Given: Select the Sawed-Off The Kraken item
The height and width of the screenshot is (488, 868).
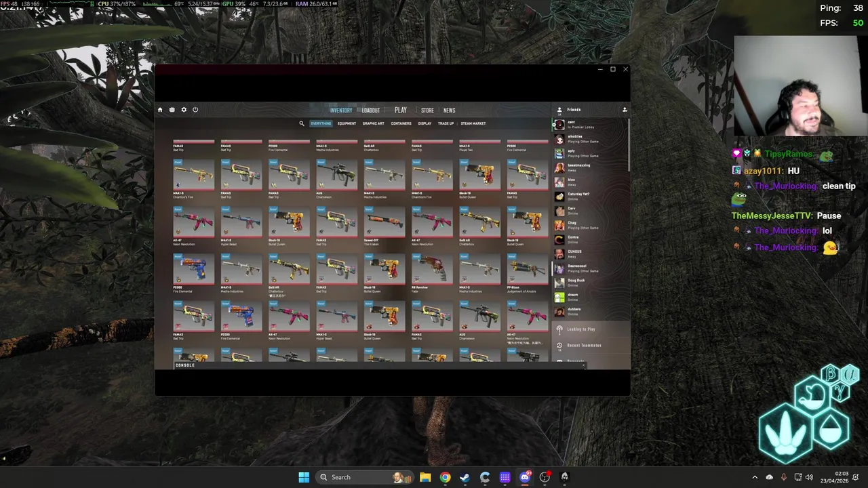Looking at the screenshot, I should pos(384,226).
